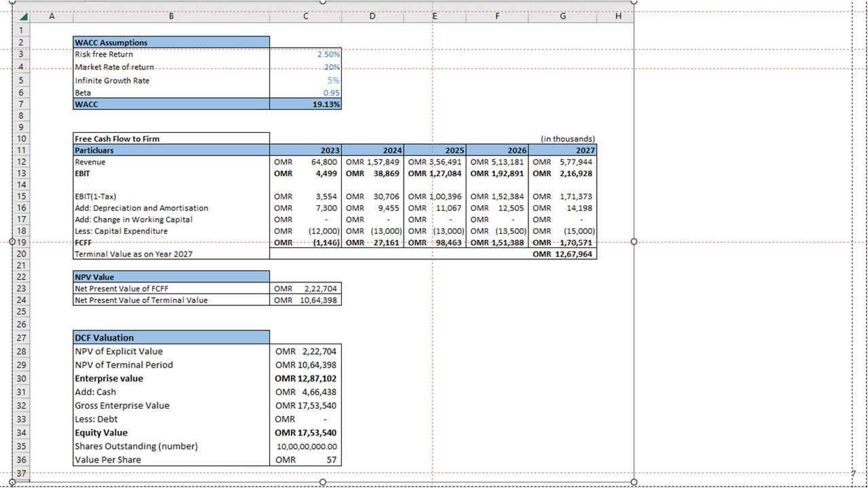Click row 19 header
Viewport: 868px width, 488px height.
21,242
